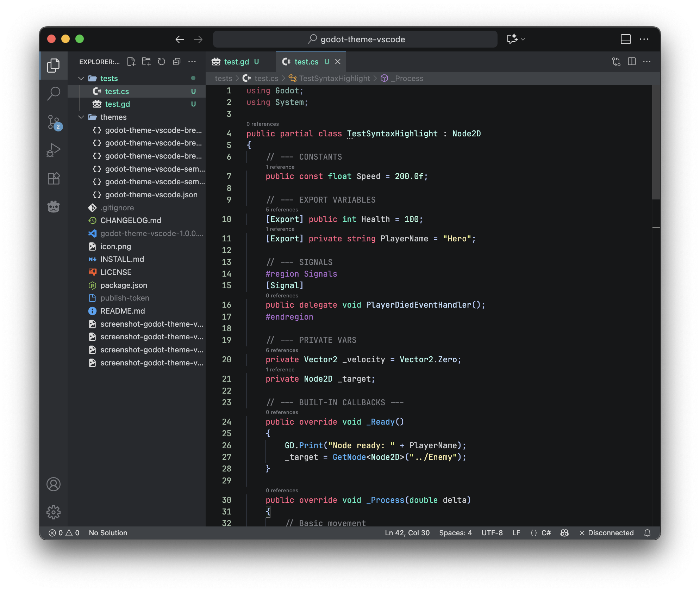Click the Spaces: 4 indentation setting

pyautogui.click(x=455, y=533)
